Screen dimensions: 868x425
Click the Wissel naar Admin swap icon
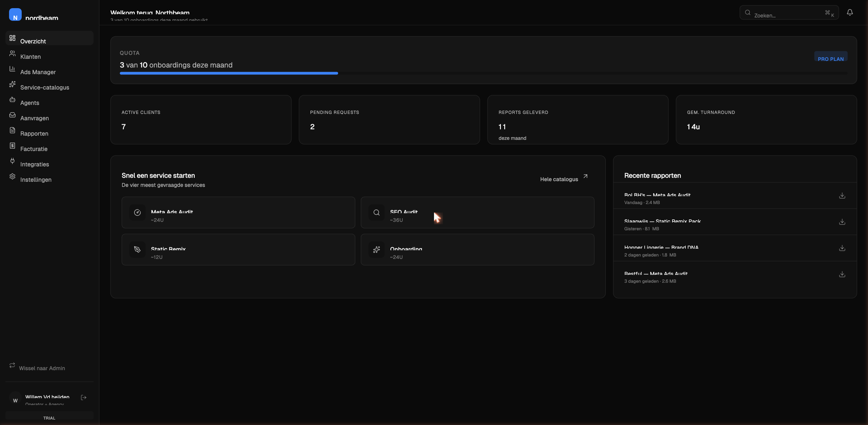[12, 365]
